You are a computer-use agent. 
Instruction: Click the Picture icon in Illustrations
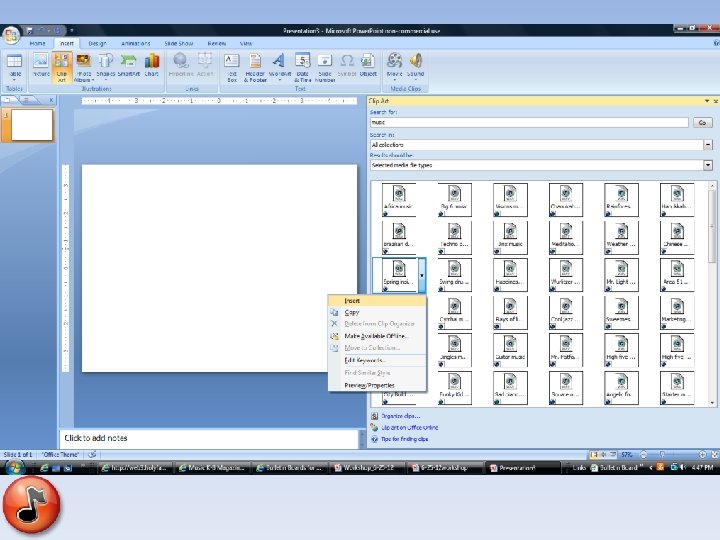(41, 67)
